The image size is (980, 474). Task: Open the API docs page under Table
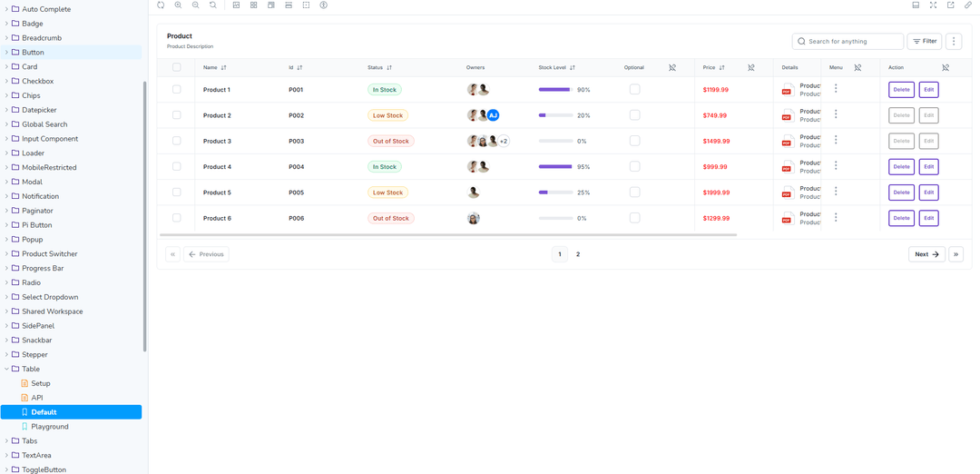tap(37, 398)
